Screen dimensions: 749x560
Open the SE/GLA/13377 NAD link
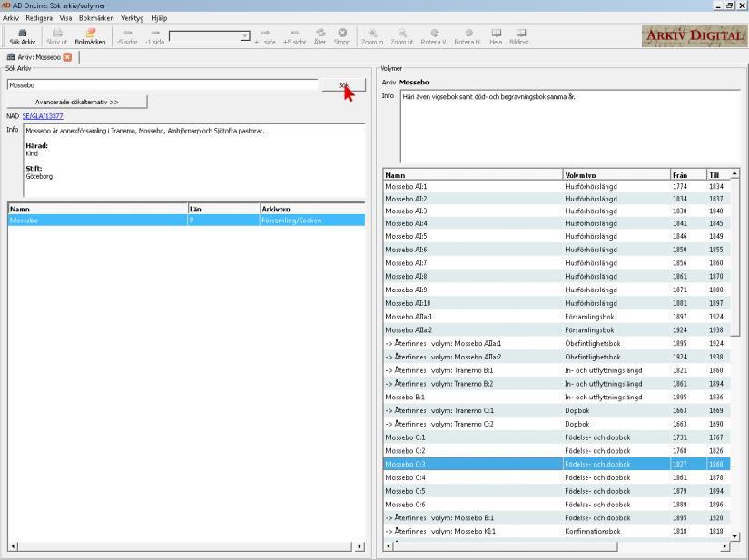pos(43,116)
